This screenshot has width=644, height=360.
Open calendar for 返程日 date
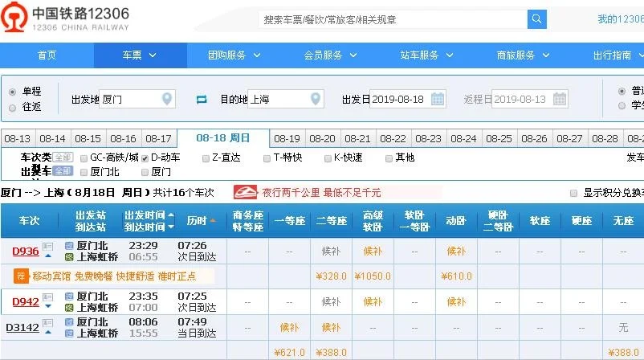tap(560, 99)
